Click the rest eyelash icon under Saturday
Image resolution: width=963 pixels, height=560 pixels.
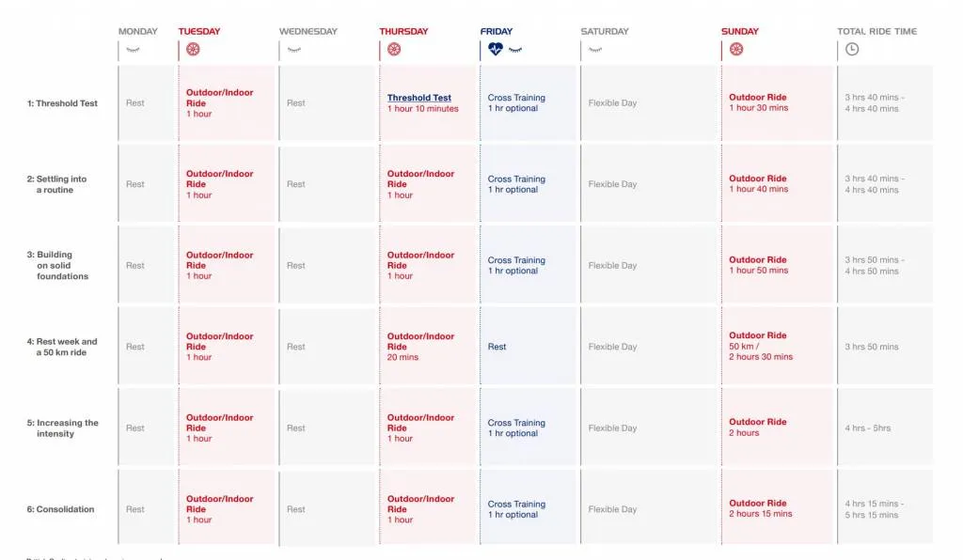point(594,49)
